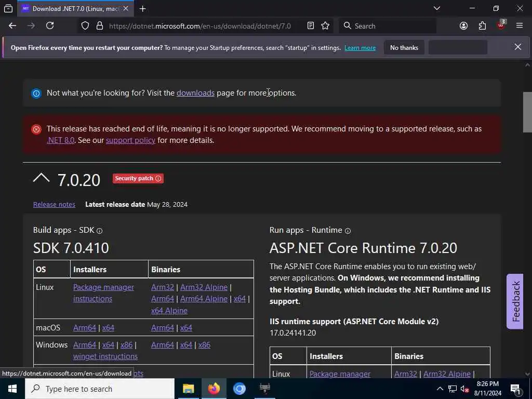Toggle reader view icon
This screenshot has height=399, width=532.
311,26
